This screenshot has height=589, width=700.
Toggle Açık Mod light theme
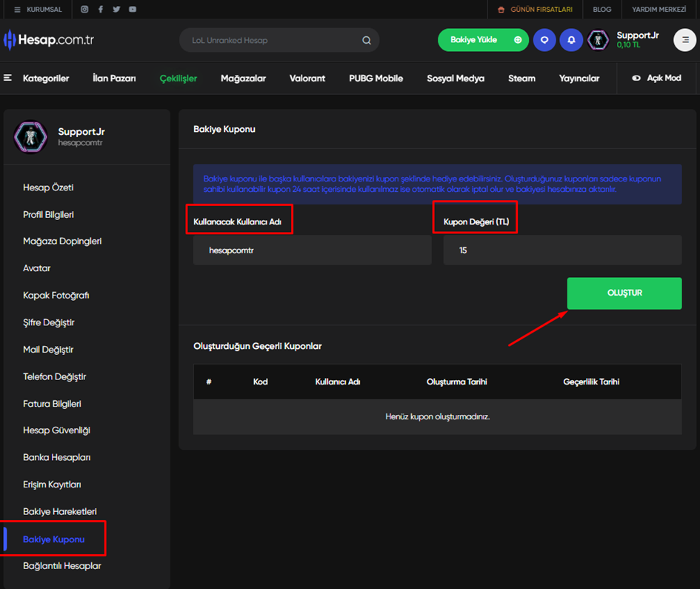(x=657, y=78)
